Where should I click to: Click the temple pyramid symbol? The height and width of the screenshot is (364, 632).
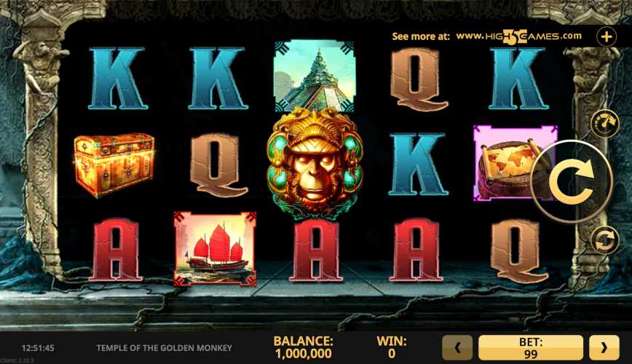click(315, 76)
